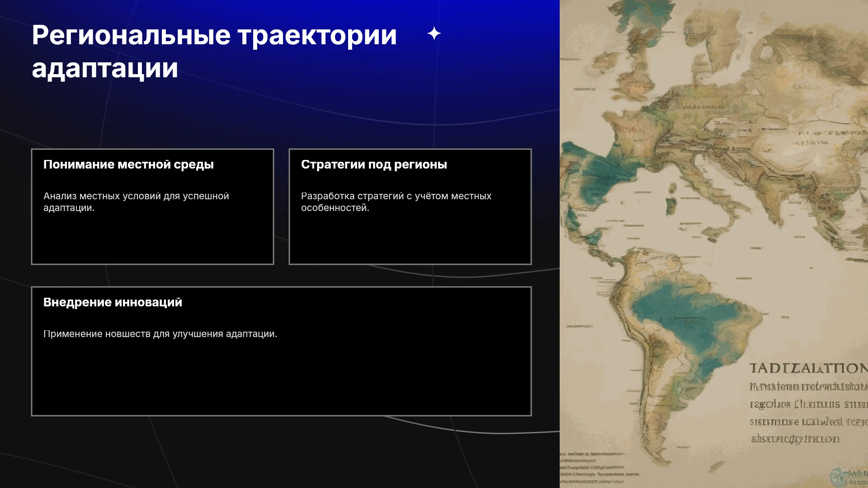
Task: Click the 'Внедрение инноваций' card heading
Action: pyautogui.click(x=113, y=302)
